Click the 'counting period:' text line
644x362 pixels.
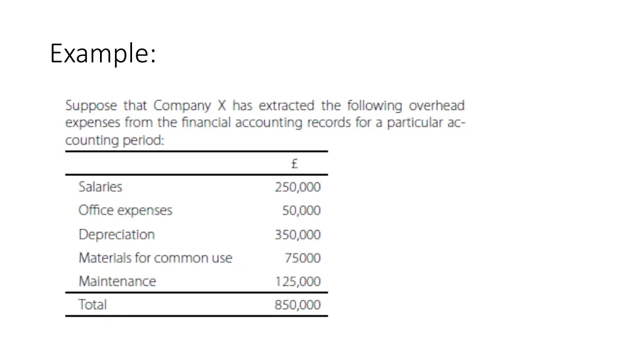coord(114,140)
